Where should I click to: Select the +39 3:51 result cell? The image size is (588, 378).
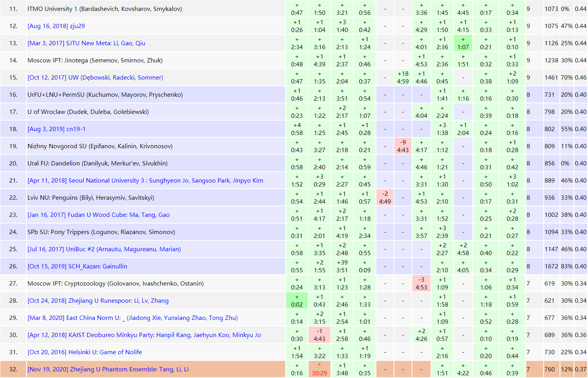342,266
